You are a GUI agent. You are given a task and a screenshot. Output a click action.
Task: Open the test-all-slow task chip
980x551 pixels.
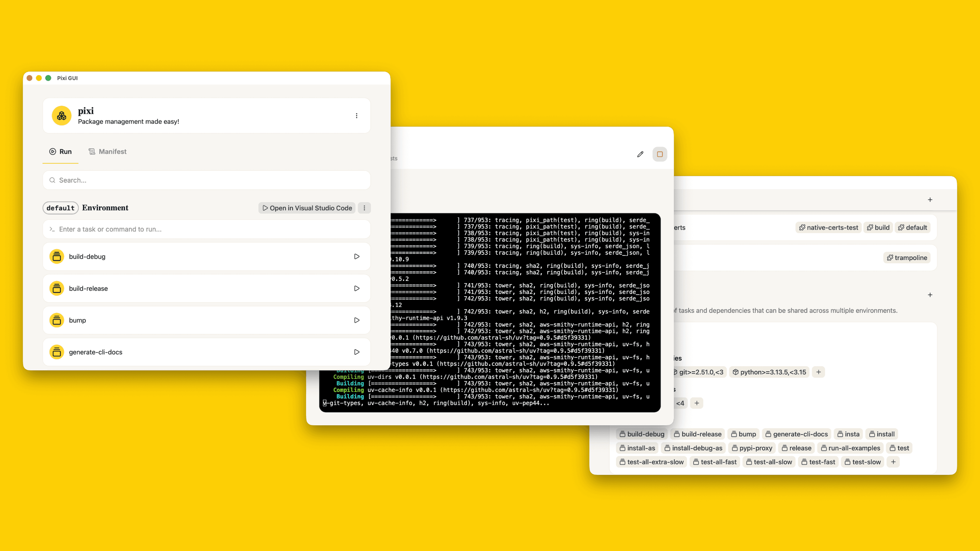pos(769,462)
